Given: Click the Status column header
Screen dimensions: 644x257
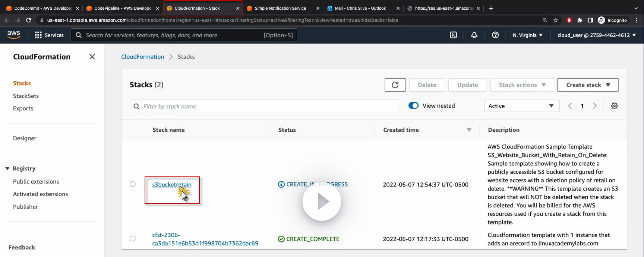Looking at the screenshot, I should pyautogui.click(x=287, y=130).
